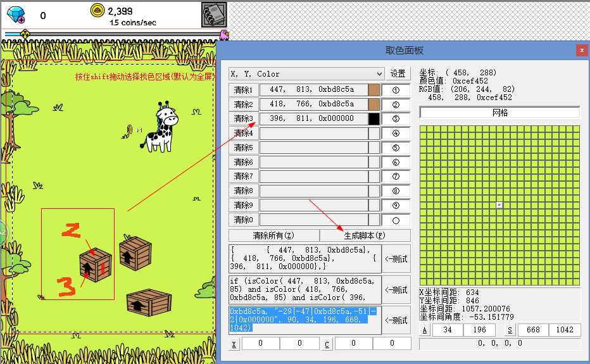Screen dimensions: 590x364
Task: Close the color picker panel
Action: (x=582, y=50)
